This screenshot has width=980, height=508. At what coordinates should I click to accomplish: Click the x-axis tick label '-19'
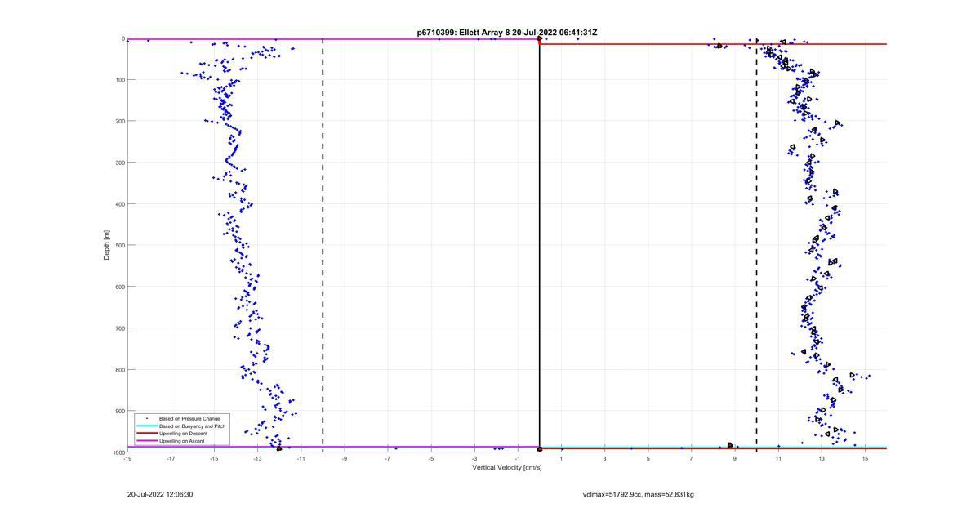(x=127, y=459)
